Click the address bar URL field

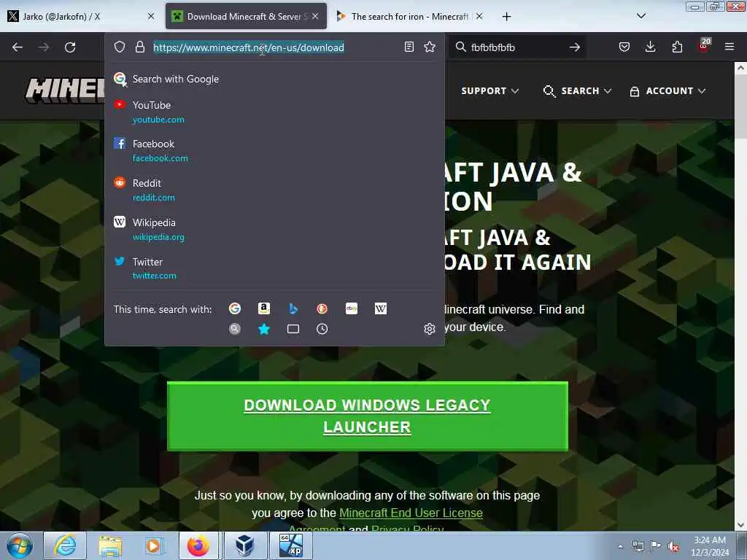click(274, 47)
